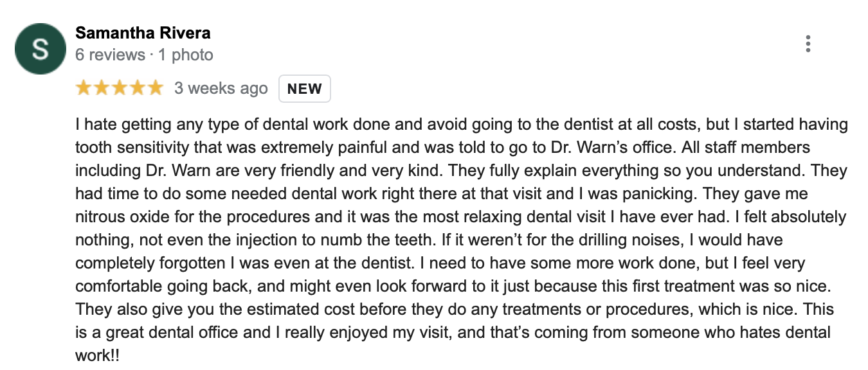Screen dimensions: 868x370
Task: Click the second gold rating star
Action: (x=102, y=89)
